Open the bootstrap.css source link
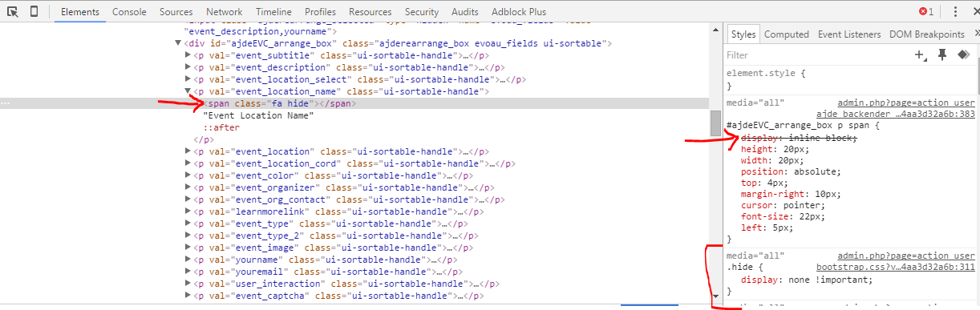Viewport: 980px width, 310px height. (895, 267)
